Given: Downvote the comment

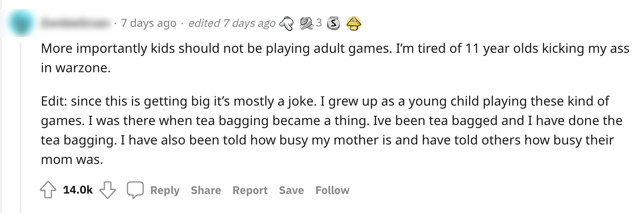Looking at the screenshot, I should [x=107, y=190].
